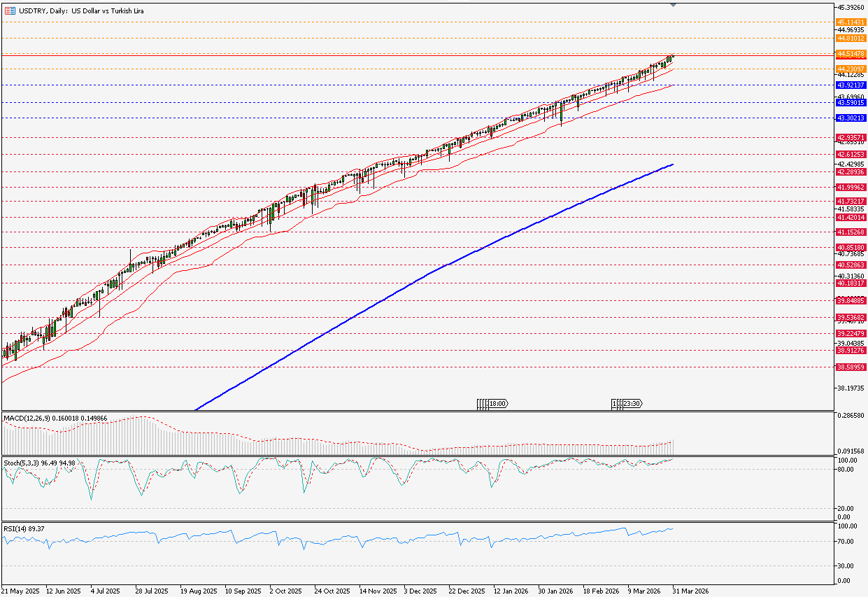Viewport: 868px width, 597px height.
Task: Click the chart icon beside USDTRY title
Action: coord(10,11)
